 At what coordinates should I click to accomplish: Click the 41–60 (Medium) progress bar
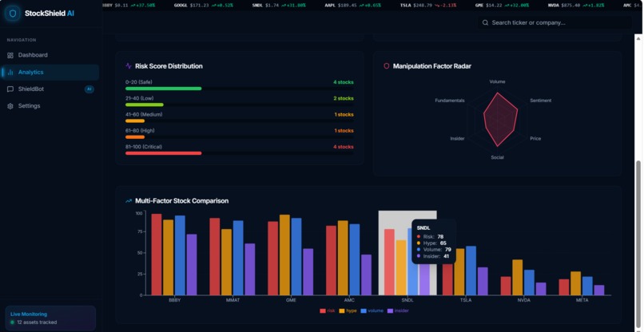tap(240, 121)
